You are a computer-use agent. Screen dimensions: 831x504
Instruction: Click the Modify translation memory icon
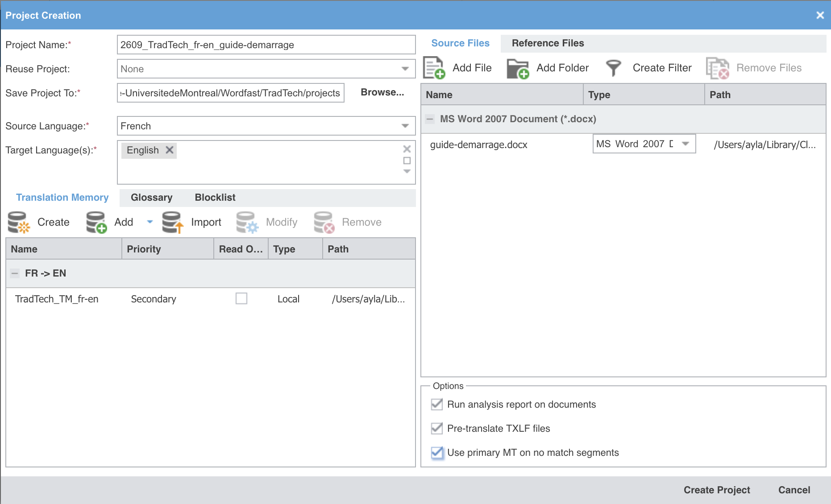tap(247, 222)
